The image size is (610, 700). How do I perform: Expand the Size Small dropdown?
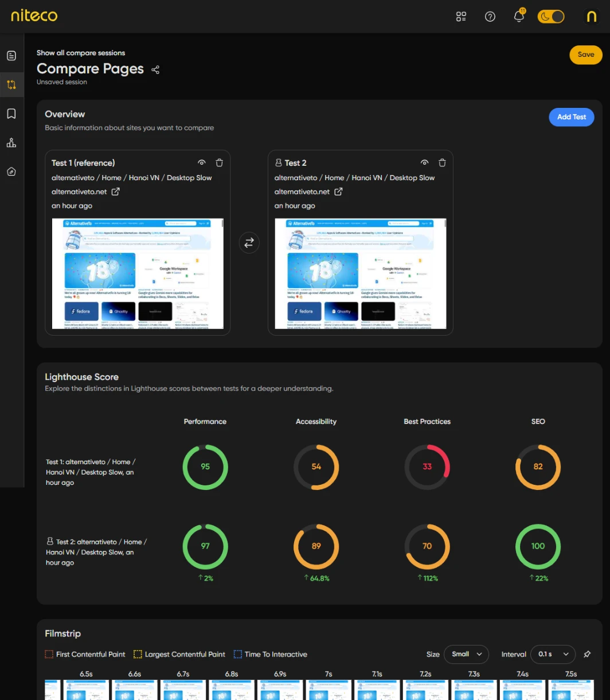tap(466, 654)
